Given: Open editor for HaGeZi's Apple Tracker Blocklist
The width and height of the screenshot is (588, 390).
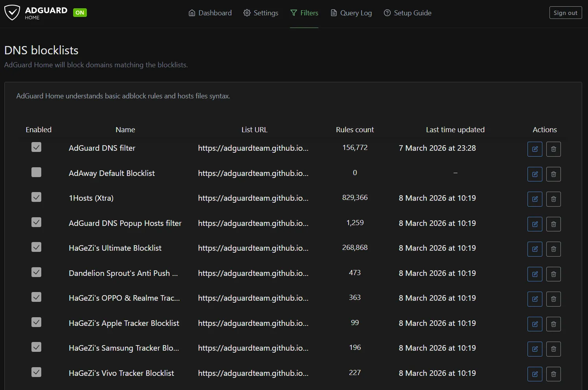Looking at the screenshot, I should 535,324.
